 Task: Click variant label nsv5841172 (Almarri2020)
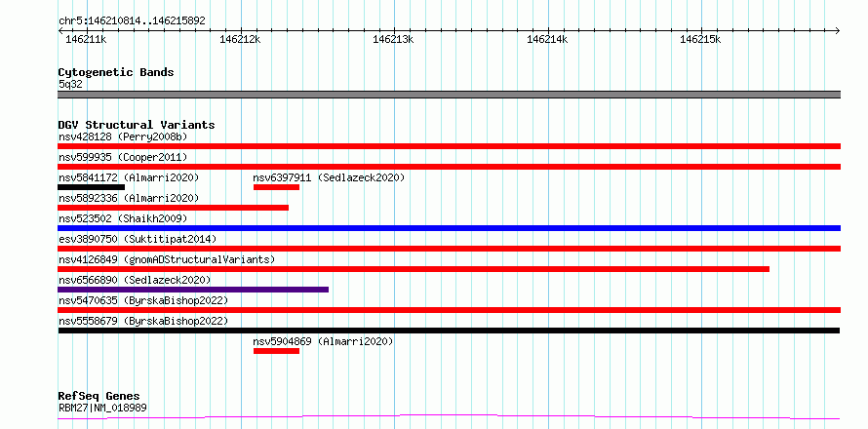(x=129, y=177)
